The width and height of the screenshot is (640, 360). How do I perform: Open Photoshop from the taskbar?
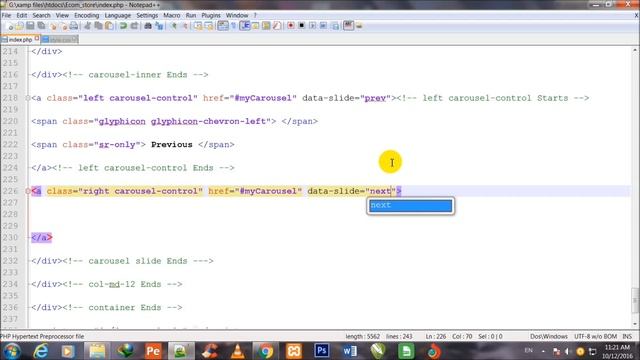(322, 351)
